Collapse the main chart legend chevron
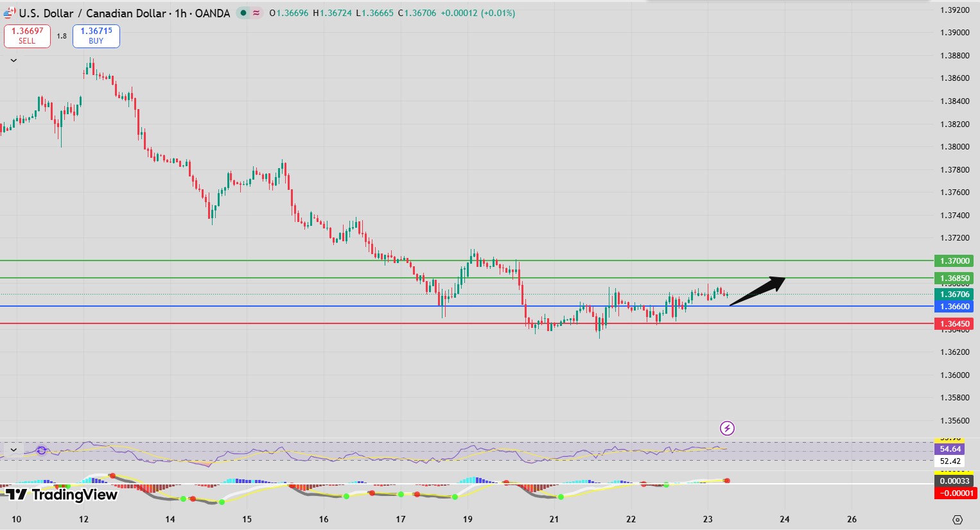This screenshot has height=530, width=980. point(13,60)
